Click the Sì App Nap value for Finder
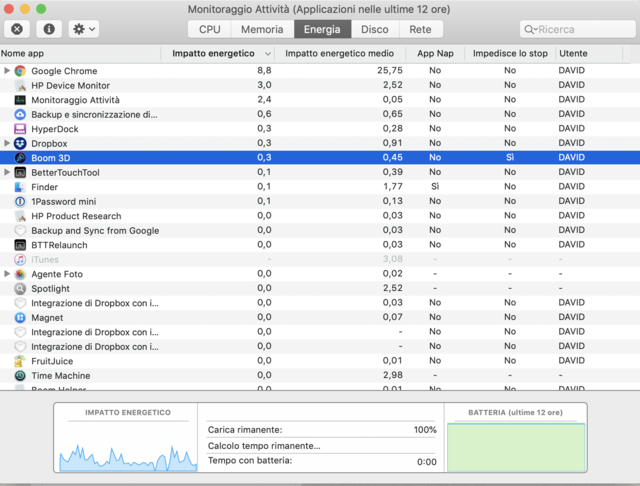Viewport: 640px width, 486px height. point(435,186)
